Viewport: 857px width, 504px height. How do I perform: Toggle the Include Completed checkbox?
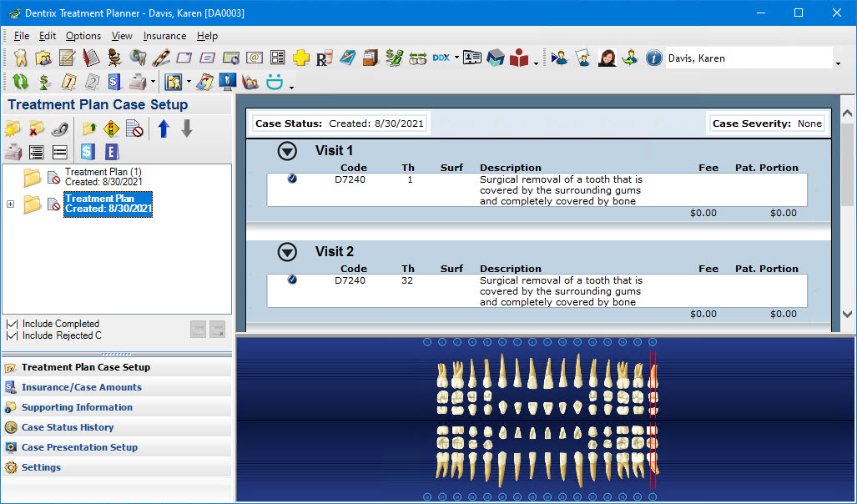coord(11,324)
